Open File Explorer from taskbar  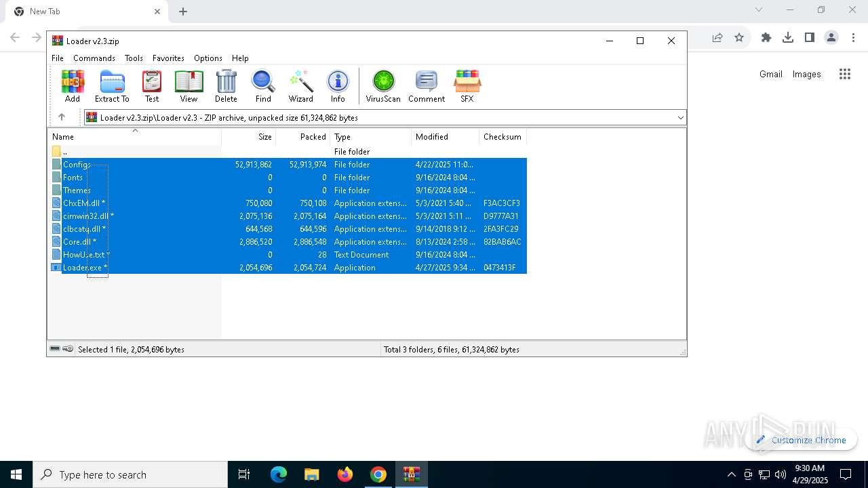pos(312,474)
